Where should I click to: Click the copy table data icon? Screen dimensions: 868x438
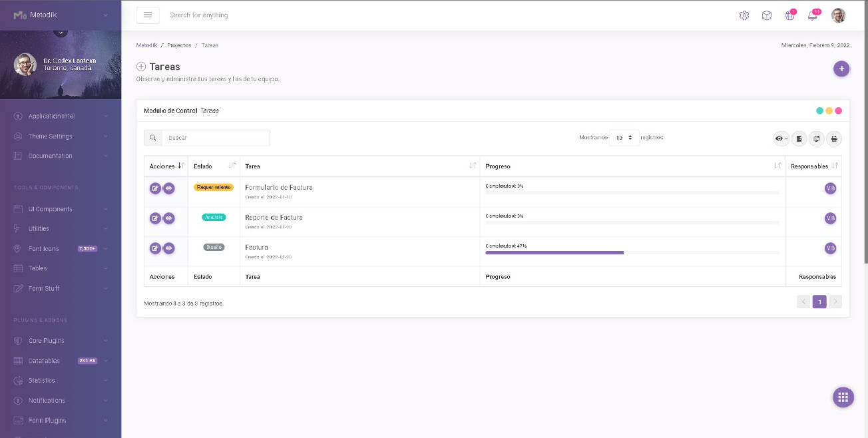817,138
